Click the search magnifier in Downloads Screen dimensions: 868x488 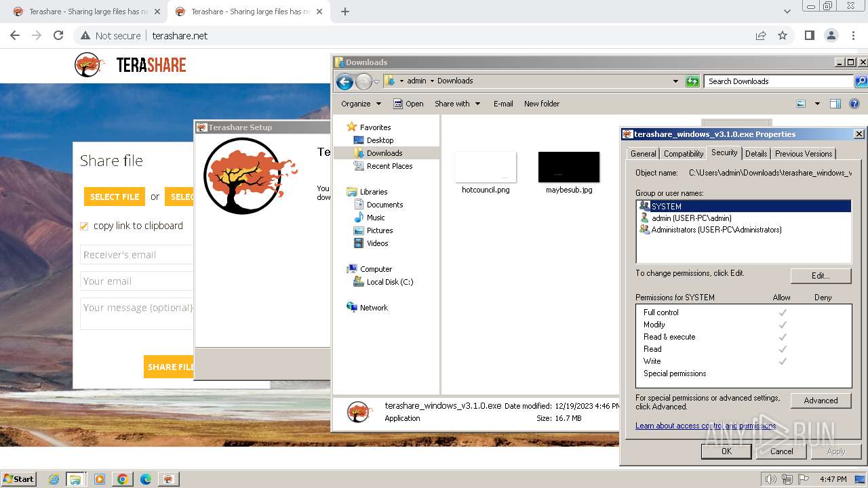861,81
